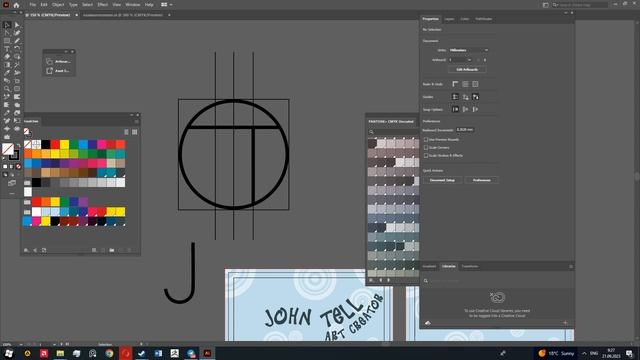Click the Document Setup button
The width and height of the screenshot is (640, 360).
[x=442, y=180]
